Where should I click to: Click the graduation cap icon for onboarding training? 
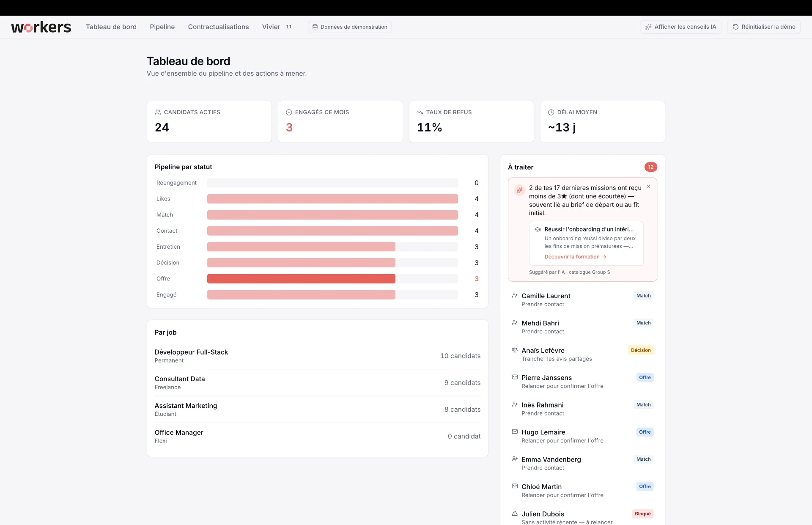538,229
